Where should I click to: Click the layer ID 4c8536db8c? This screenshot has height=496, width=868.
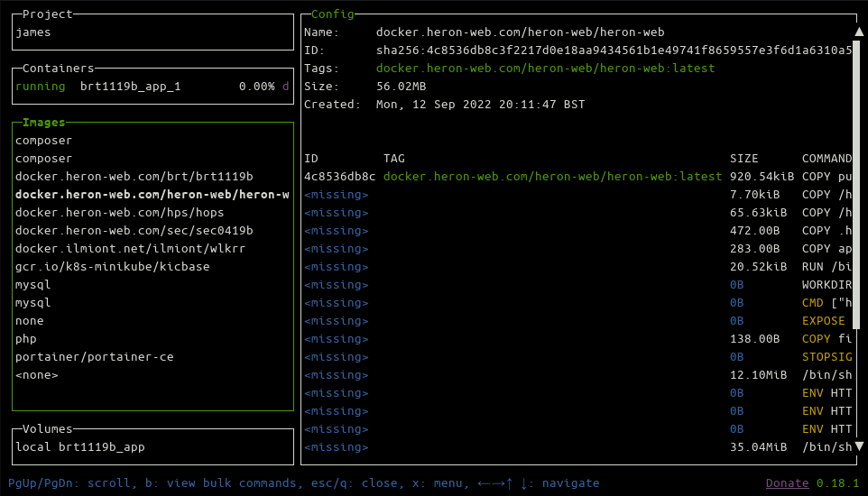(340, 177)
